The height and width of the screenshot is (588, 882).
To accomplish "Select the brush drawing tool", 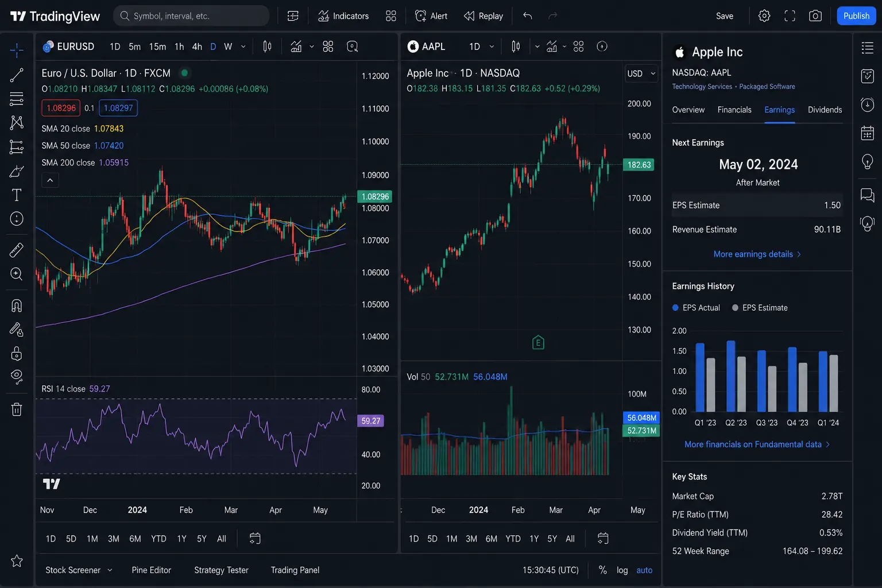I will tap(17, 171).
